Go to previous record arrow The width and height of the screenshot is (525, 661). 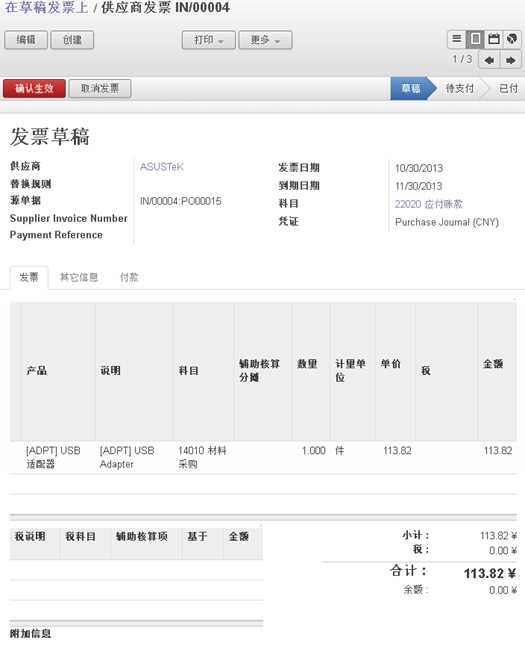pyautogui.click(x=489, y=60)
